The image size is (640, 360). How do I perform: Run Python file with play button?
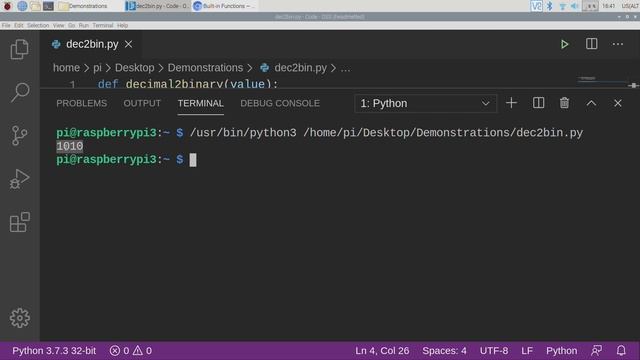[564, 44]
